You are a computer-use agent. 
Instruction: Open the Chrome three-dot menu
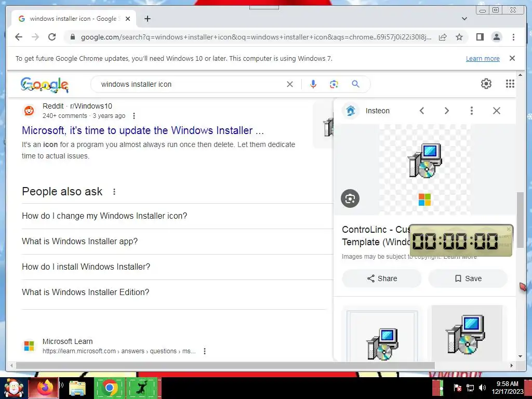point(513,37)
